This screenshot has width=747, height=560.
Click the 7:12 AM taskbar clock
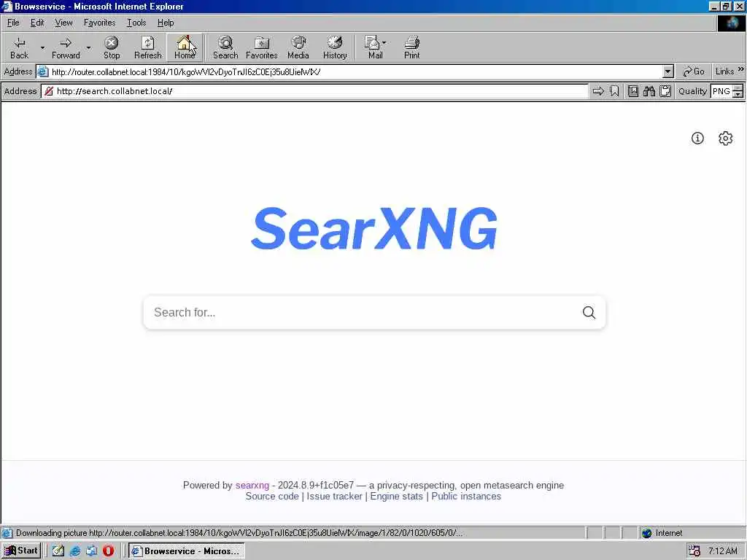tap(723, 551)
